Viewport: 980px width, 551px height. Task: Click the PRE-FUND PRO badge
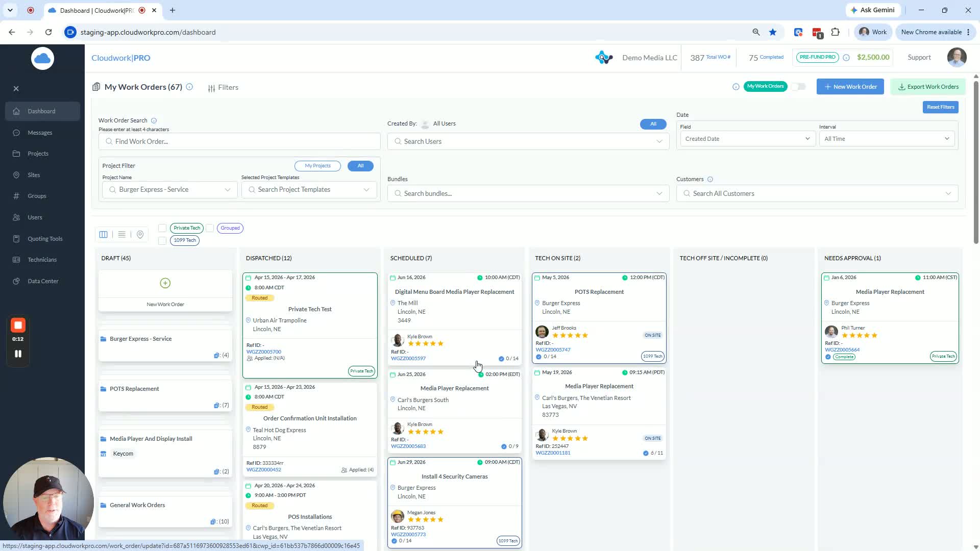[x=817, y=57]
